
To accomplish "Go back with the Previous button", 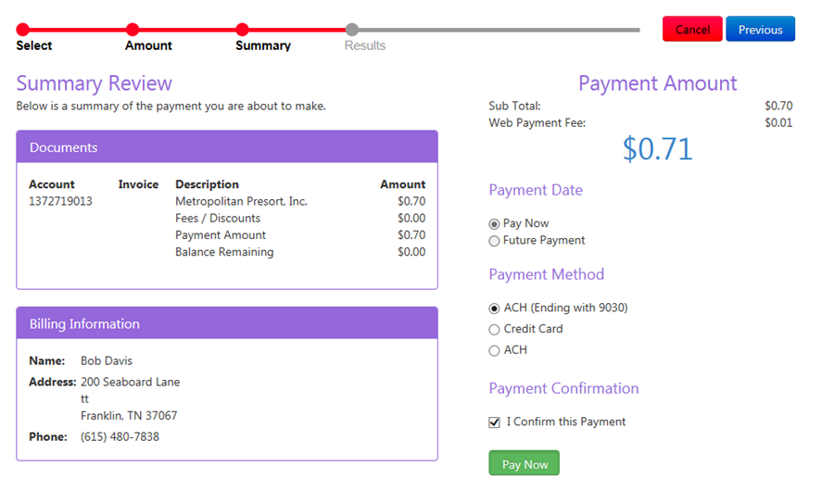I will (760, 29).
